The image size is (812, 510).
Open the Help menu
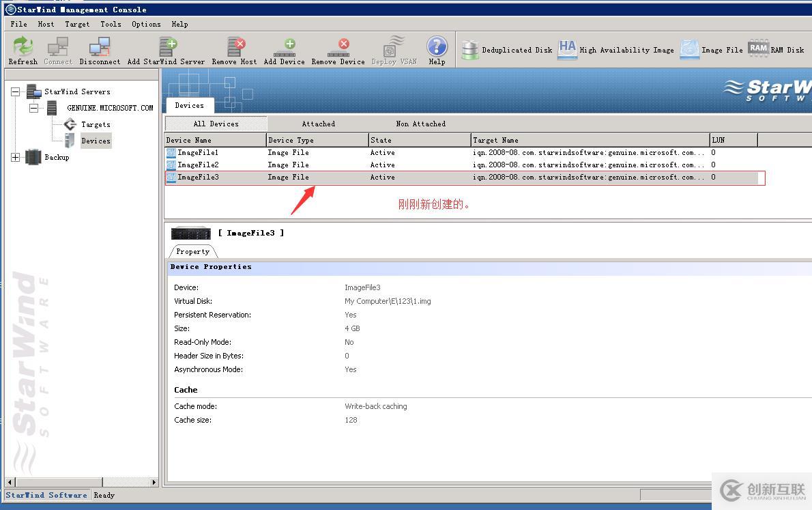[179, 24]
